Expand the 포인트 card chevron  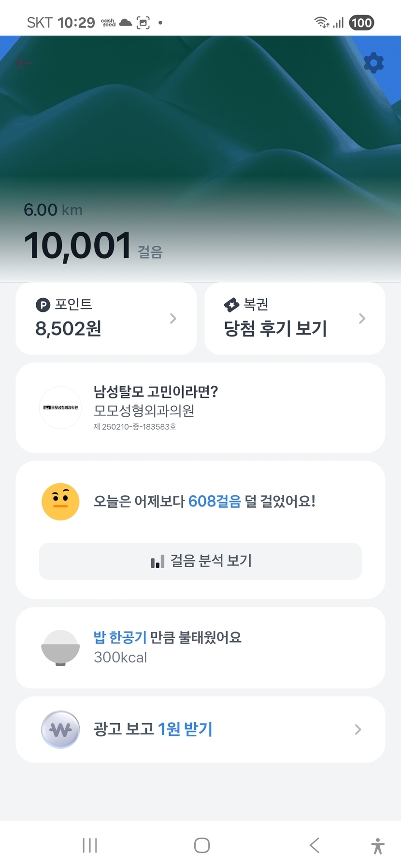173,319
